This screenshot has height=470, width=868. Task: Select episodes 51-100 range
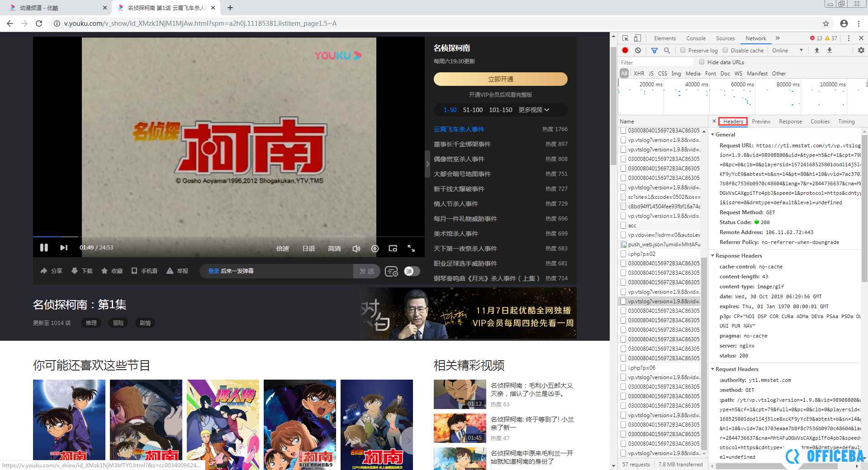473,110
